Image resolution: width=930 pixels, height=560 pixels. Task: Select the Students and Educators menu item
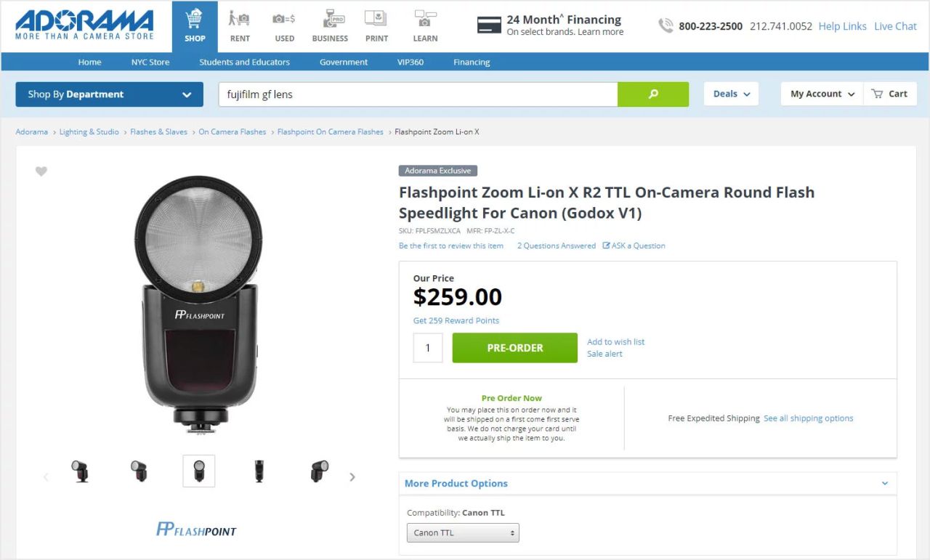(244, 62)
